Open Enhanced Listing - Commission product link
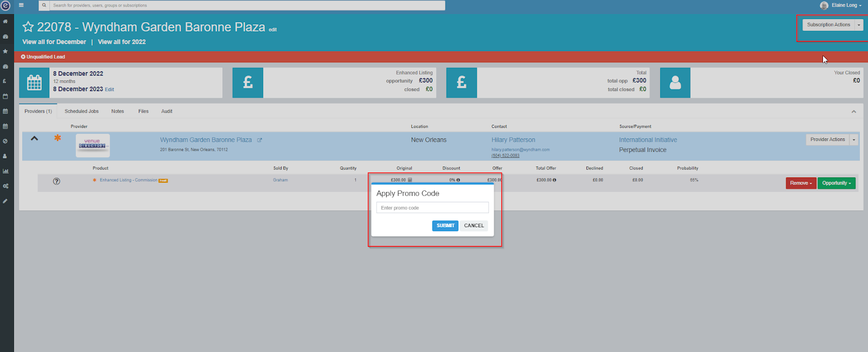The width and height of the screenshot is (868, 352). click(x=129, y=180)
